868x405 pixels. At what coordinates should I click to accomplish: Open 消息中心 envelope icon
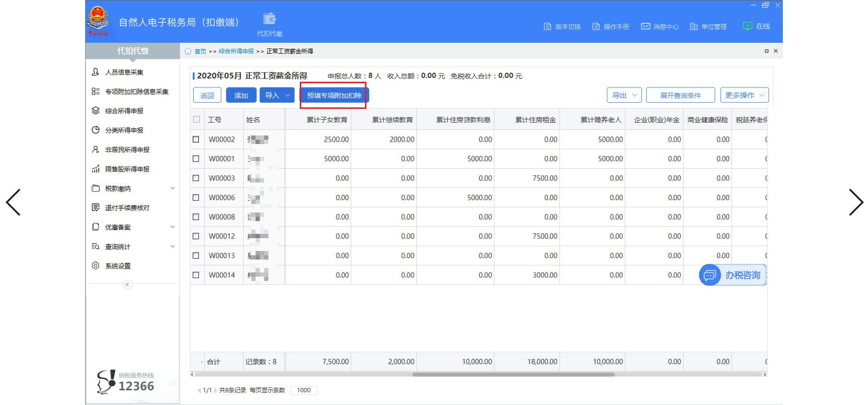pyautogui.click(x=646, y=26)
